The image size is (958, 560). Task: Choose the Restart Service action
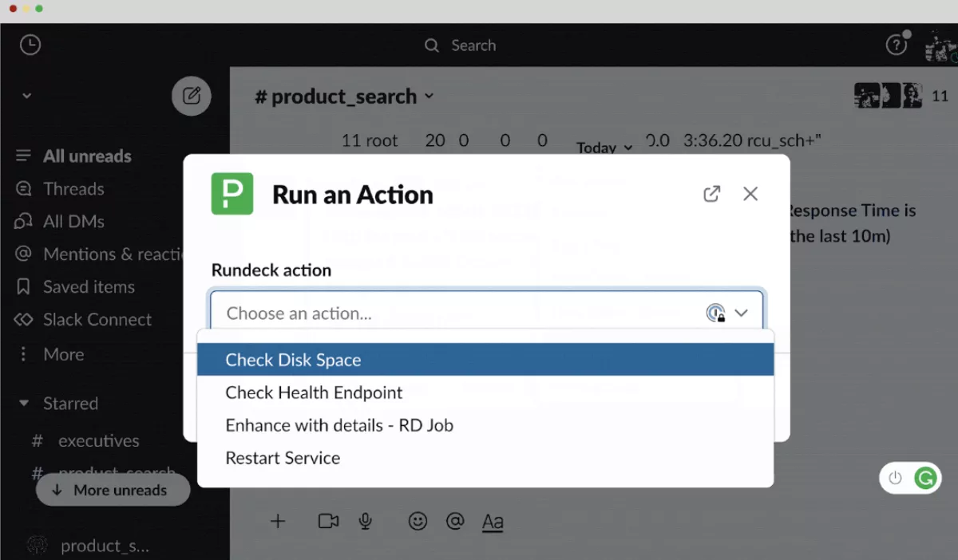point(485,458)
